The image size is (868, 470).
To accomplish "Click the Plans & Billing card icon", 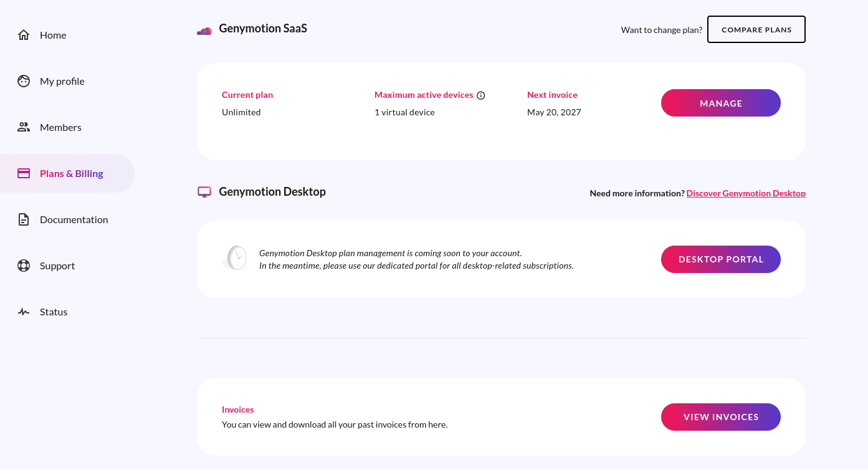I will point(24,173).
